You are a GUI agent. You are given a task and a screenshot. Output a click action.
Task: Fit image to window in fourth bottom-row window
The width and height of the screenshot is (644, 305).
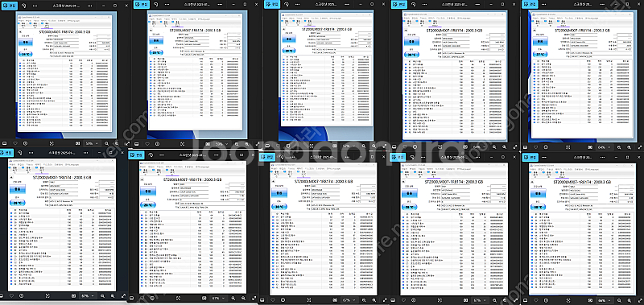440,300
